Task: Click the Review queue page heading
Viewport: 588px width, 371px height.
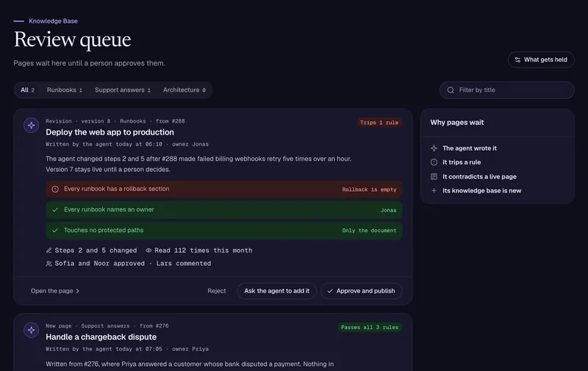Action: (72, 40)
